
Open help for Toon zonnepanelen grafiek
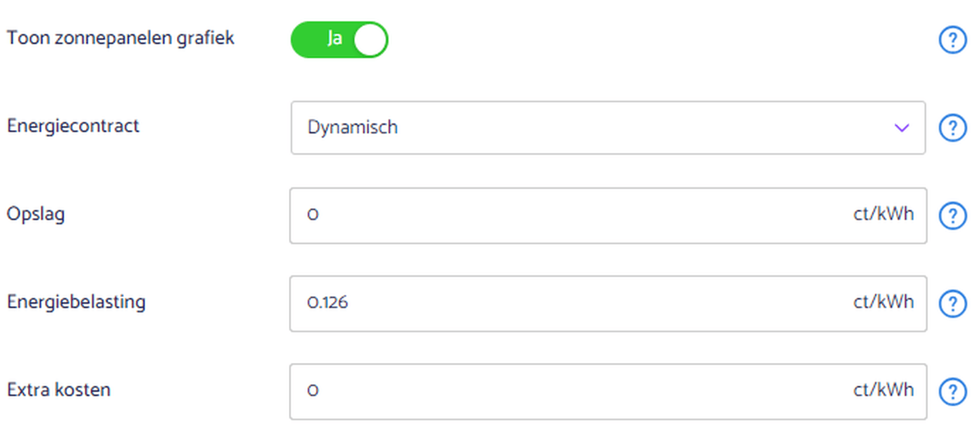tap(952, 40)
